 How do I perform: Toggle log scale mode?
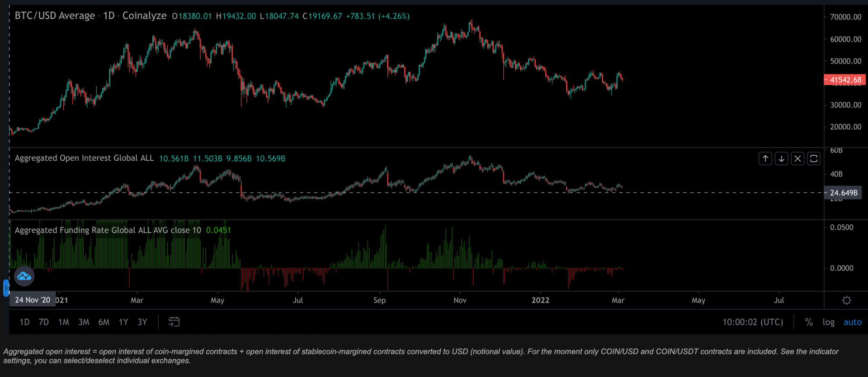(x=829, y=322)
